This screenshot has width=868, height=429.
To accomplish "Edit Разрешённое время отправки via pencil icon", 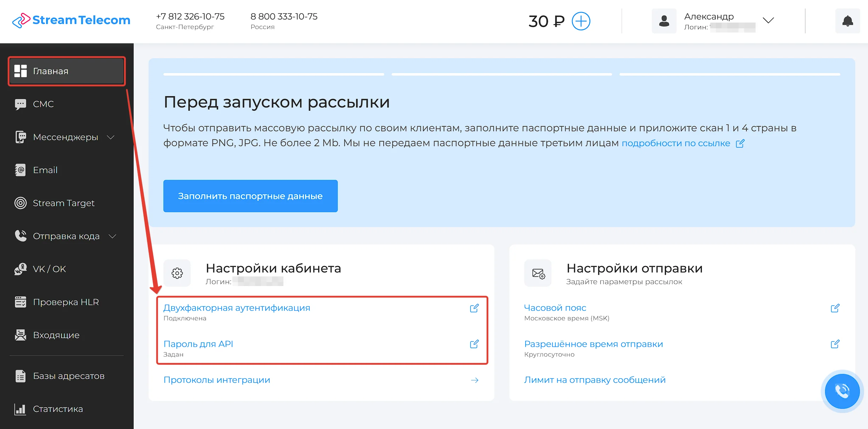I will [x=835, y=344].
